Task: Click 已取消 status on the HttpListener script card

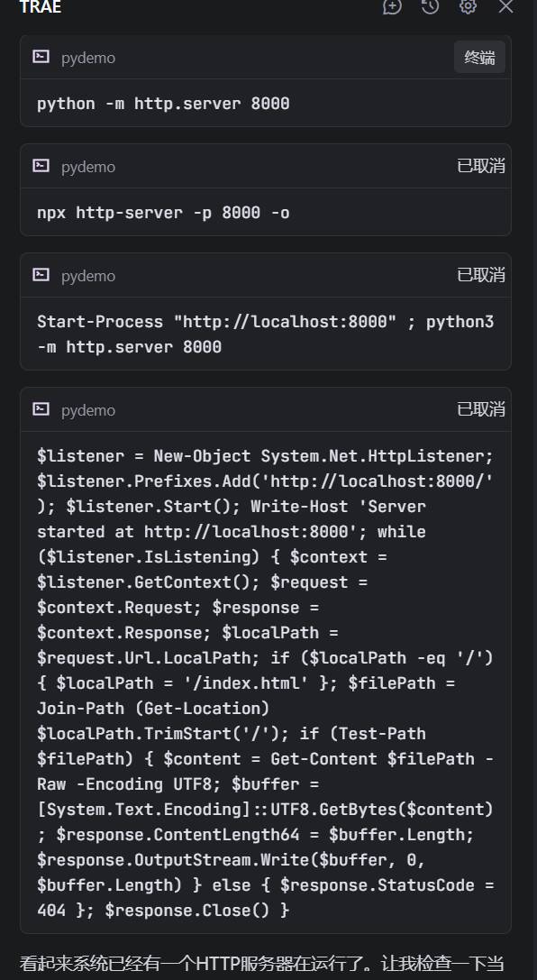Action: (x=481, y=409)
